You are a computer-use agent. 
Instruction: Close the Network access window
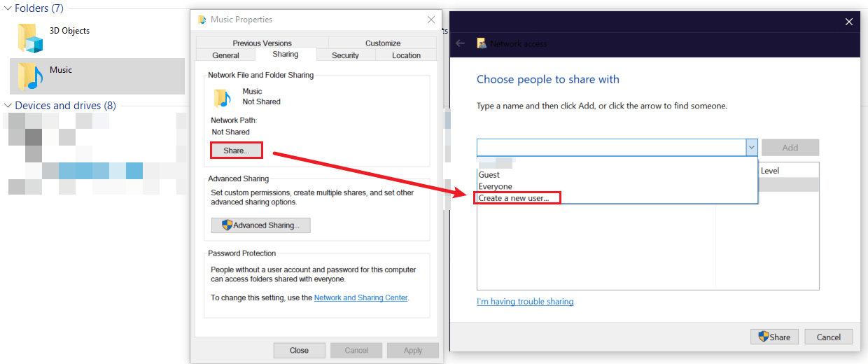point(849,22)
